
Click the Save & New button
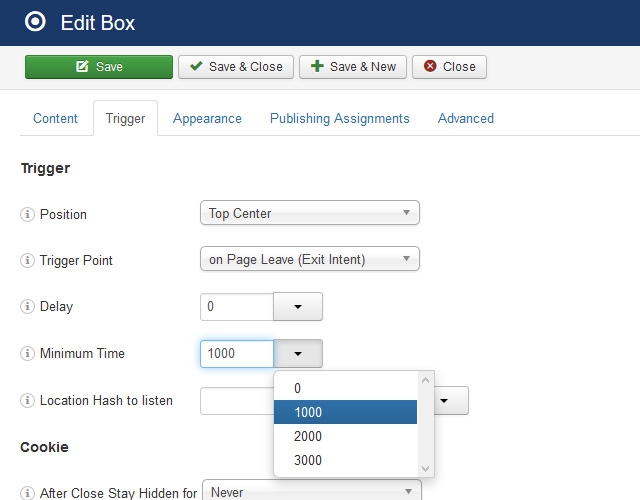click(353, 67)
